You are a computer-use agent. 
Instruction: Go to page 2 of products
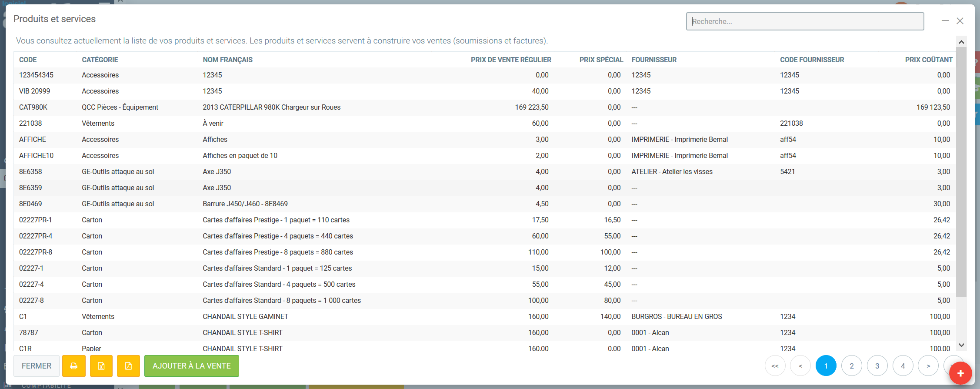(851, 366)
